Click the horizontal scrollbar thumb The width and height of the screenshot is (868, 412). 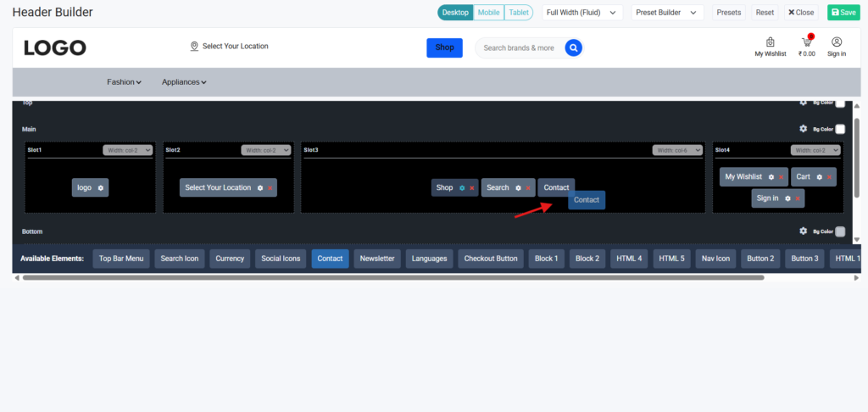coord(393,277)
